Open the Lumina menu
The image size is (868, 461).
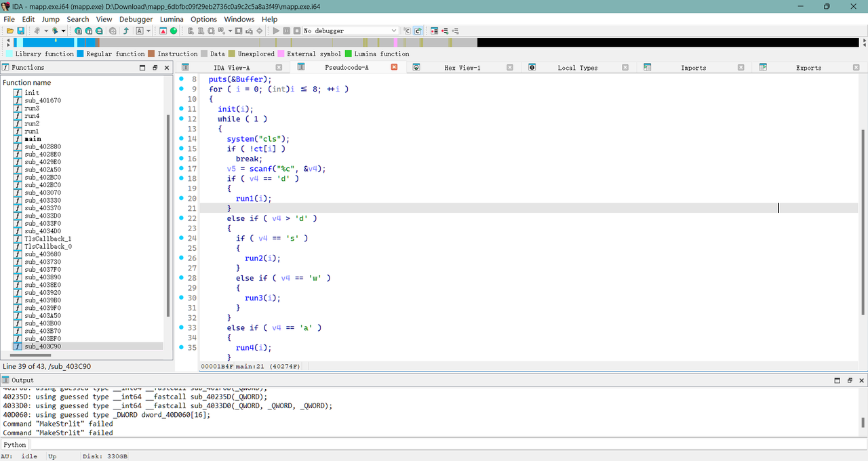(x=172, y=19)
